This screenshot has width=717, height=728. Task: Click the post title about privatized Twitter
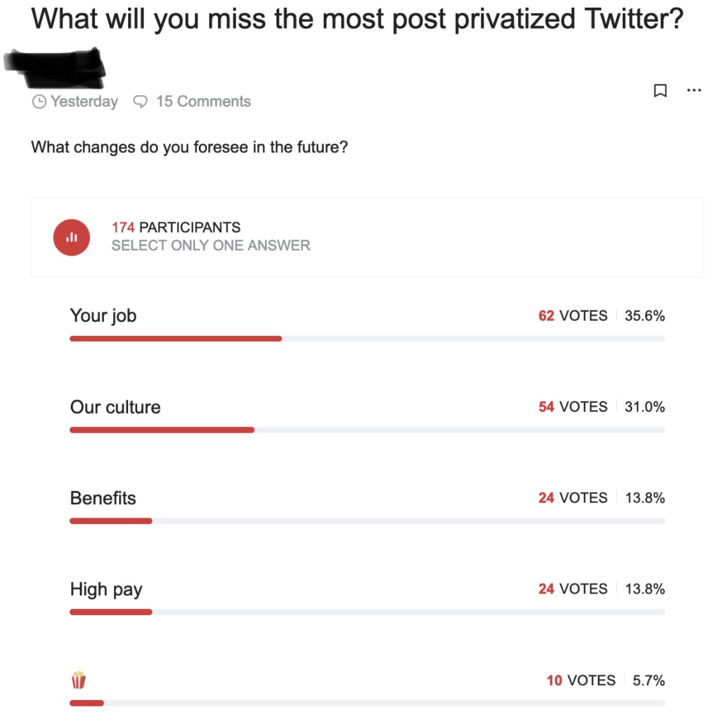[x=358, y=20]
